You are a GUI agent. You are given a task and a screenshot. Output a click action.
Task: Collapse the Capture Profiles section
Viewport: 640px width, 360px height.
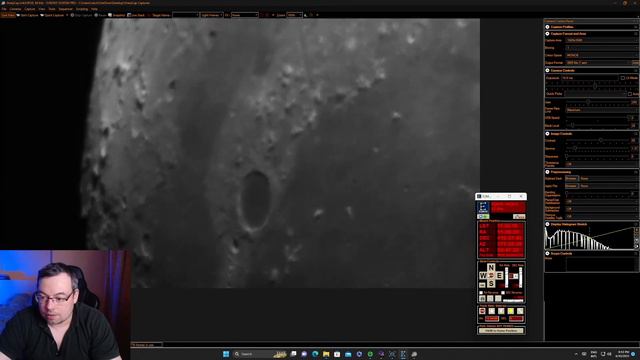pyautogui.click(x=547, y=27)
